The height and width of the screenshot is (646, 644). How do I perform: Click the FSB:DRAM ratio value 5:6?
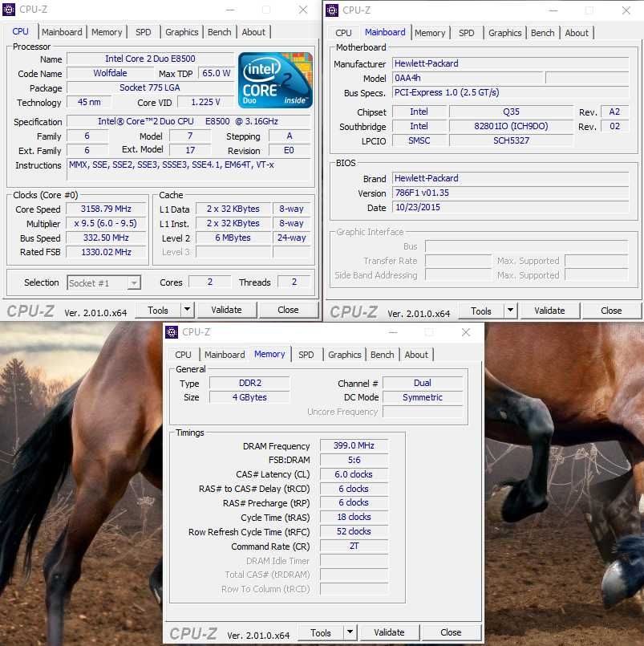354,460
